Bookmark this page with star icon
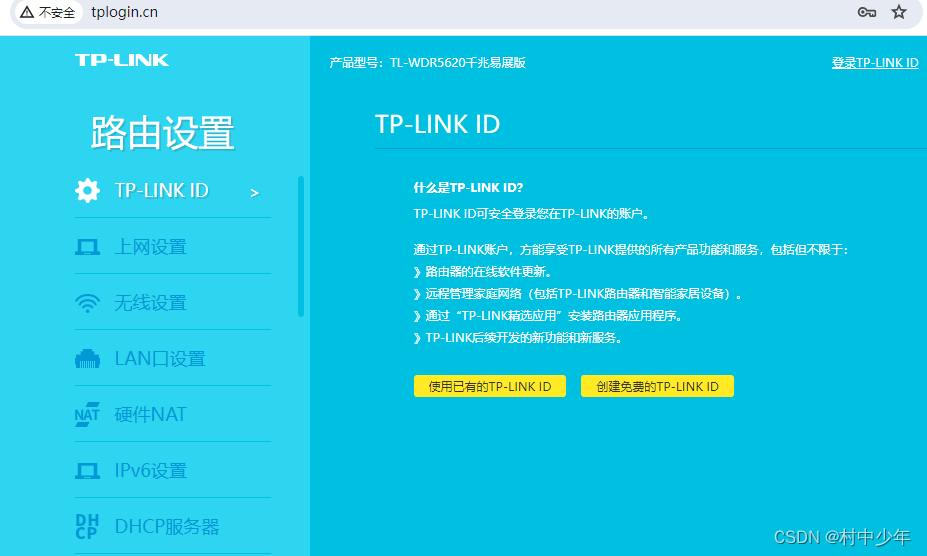Image resolution: width=927 pixels, height=556 pixels. point(899,12)
